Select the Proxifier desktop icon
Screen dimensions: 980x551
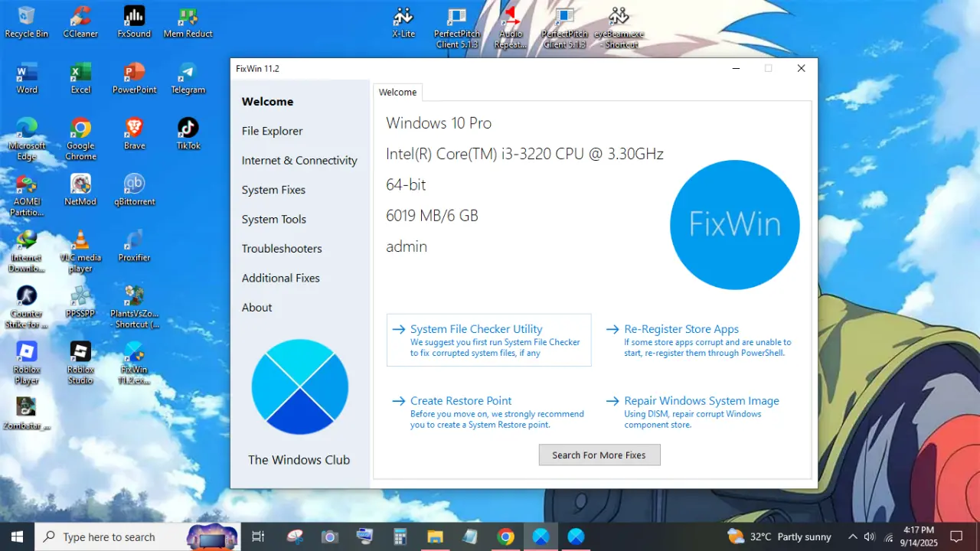(x=134, y=246)
